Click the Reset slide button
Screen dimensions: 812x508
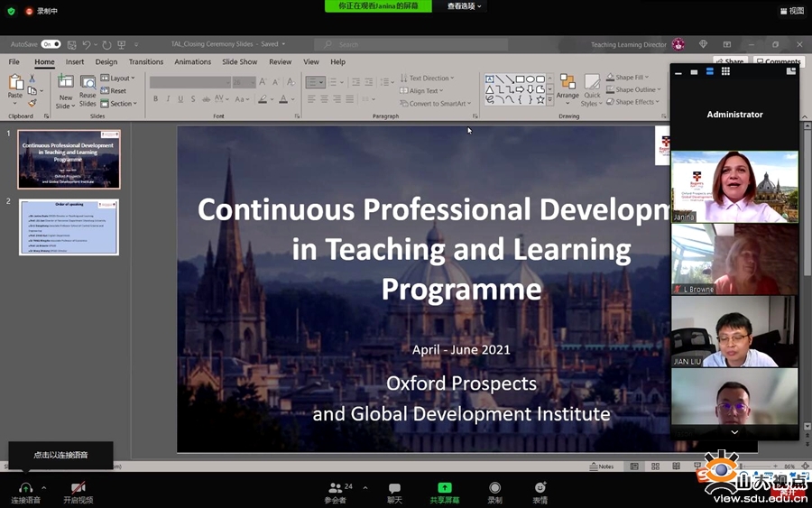114,90
